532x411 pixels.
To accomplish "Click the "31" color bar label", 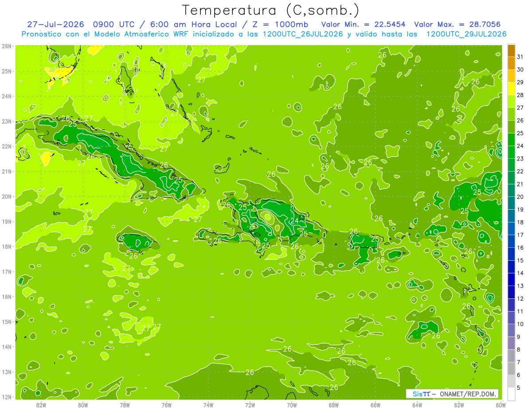I will click(x=520, y=57).
